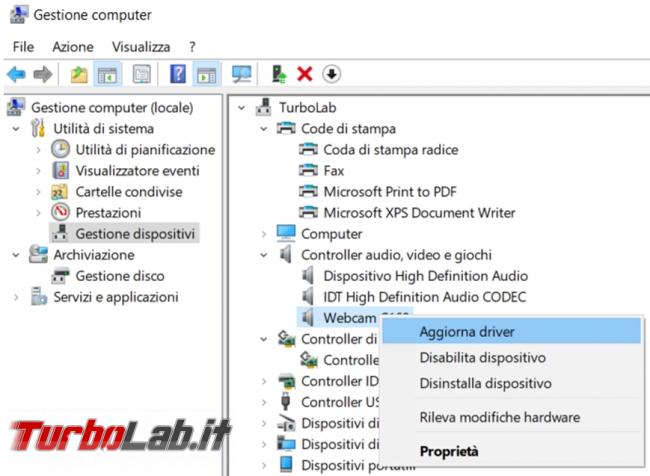Toggle the Show/Hide console tree icon

(x=107, y=75)
